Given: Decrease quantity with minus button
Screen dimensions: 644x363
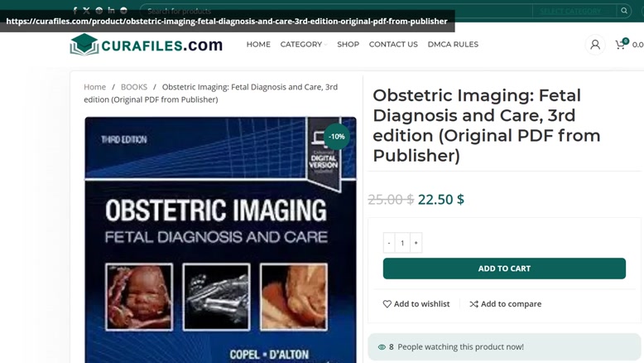Looking at the screenshot, I should 389,243.
